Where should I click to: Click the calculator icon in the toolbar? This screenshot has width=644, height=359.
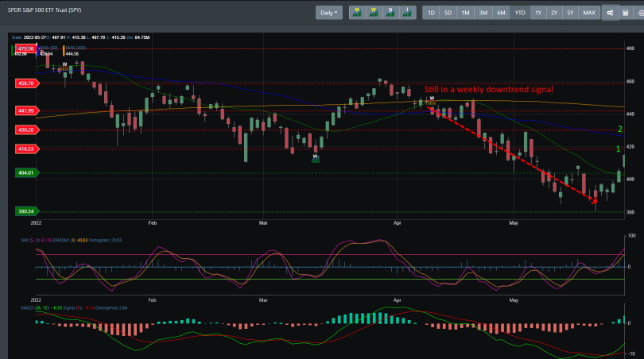626,13
